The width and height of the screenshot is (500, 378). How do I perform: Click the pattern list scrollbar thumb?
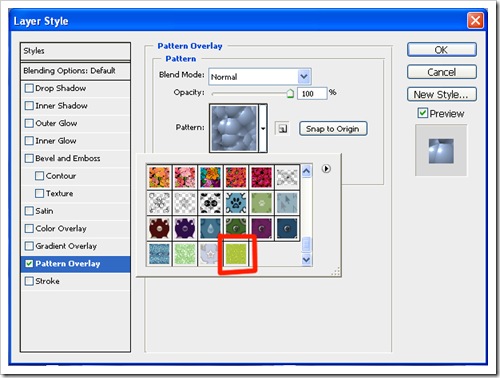(306, 244)
